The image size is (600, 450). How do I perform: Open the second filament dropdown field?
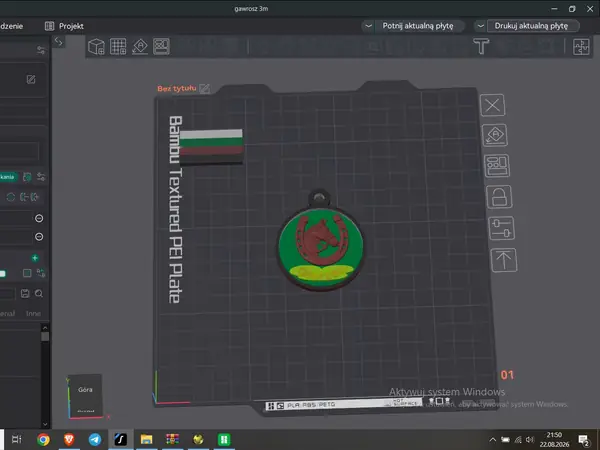16,237
